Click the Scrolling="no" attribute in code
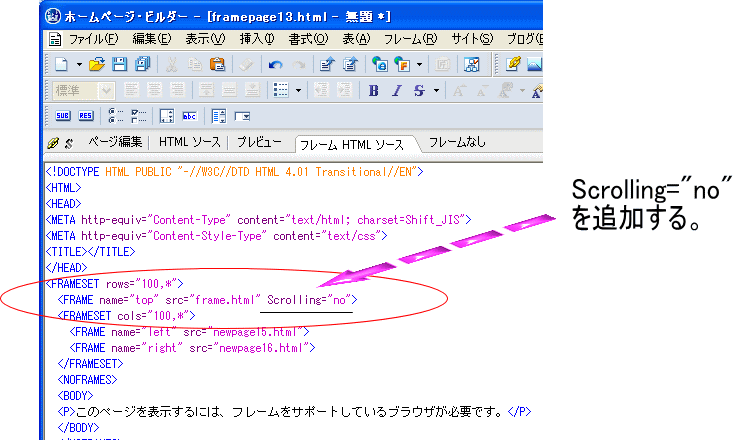Screen dimensions: 735x440 [x=309, y=299]
